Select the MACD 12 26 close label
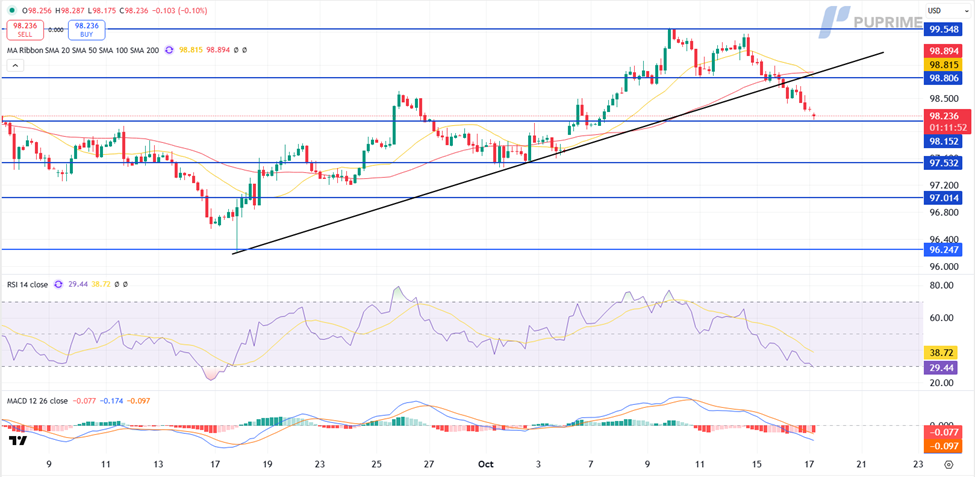 coord(37,401)
